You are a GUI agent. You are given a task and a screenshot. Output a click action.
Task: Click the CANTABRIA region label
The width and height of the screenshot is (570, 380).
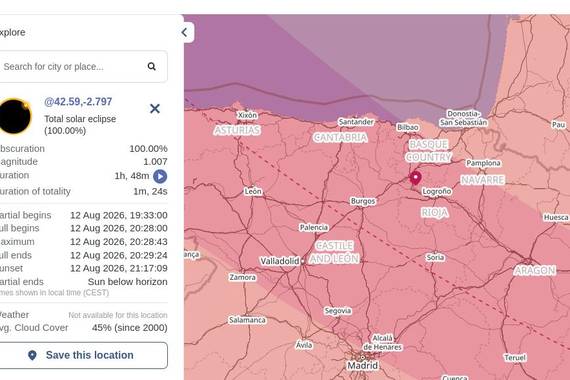(x=340, y=137)
